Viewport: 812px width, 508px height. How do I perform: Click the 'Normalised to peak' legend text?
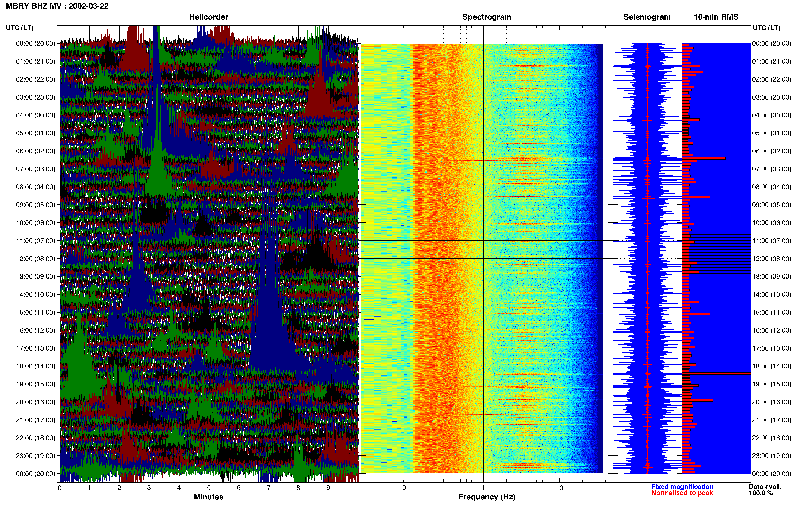tap(682, 493)
